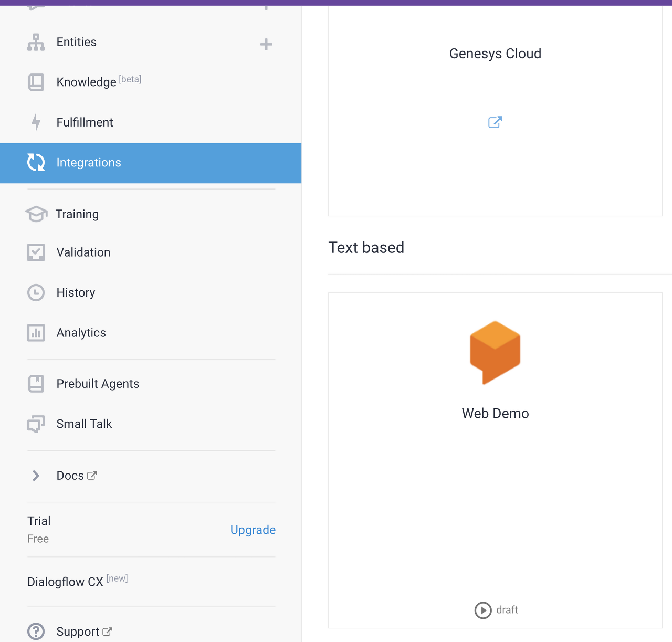Click the beta superscript tag next to Knowledge
Screen dimensions: 672x642
tap(130, 79)
